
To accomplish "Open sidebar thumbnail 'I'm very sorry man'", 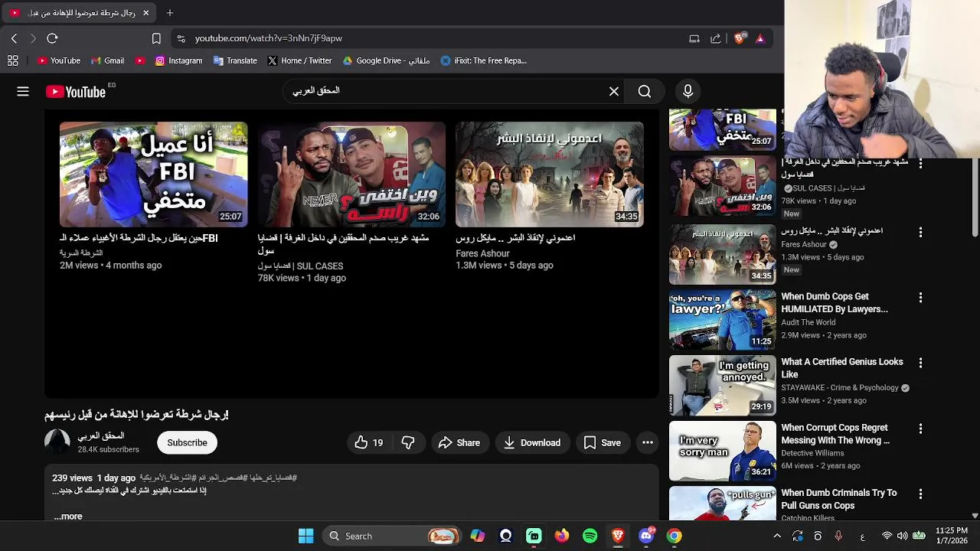I will click(722, 451).
